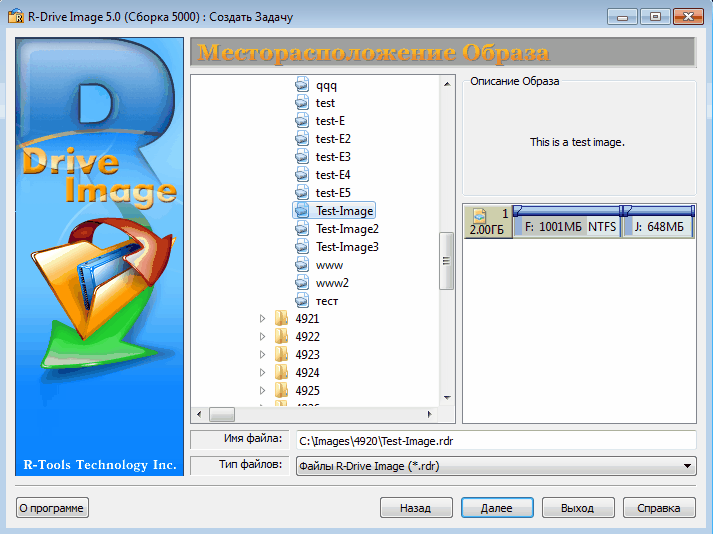Select the test-E2 image file icon
Screen dimensions: 713x534
pos(302,139)
